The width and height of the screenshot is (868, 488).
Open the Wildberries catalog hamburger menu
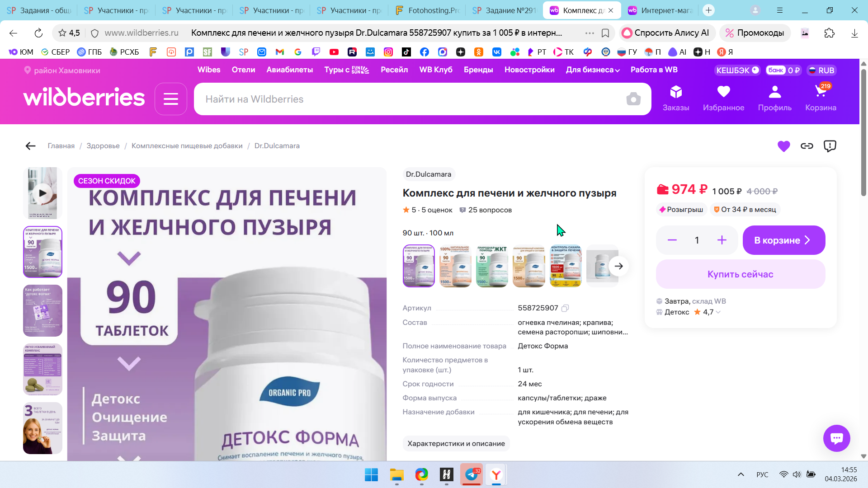[170, 99]
